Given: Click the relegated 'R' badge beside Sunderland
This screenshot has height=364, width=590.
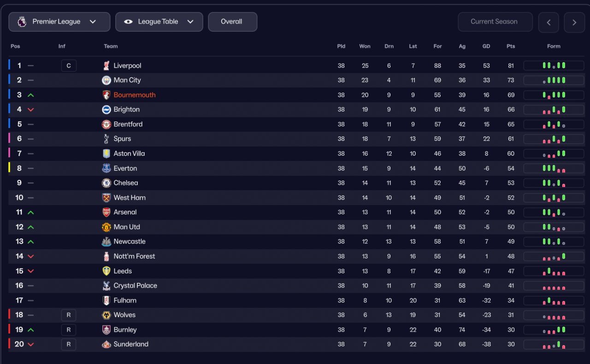Looking at the screenshot, I should (69, 344).
